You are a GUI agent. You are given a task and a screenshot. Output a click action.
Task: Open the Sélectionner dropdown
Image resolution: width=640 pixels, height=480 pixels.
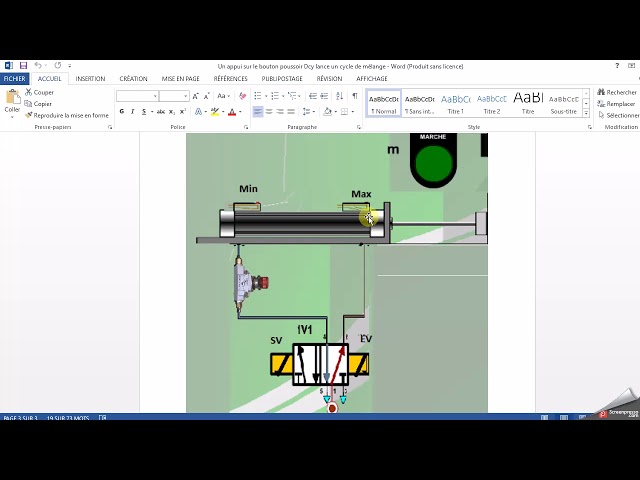[x=619, y=116]
